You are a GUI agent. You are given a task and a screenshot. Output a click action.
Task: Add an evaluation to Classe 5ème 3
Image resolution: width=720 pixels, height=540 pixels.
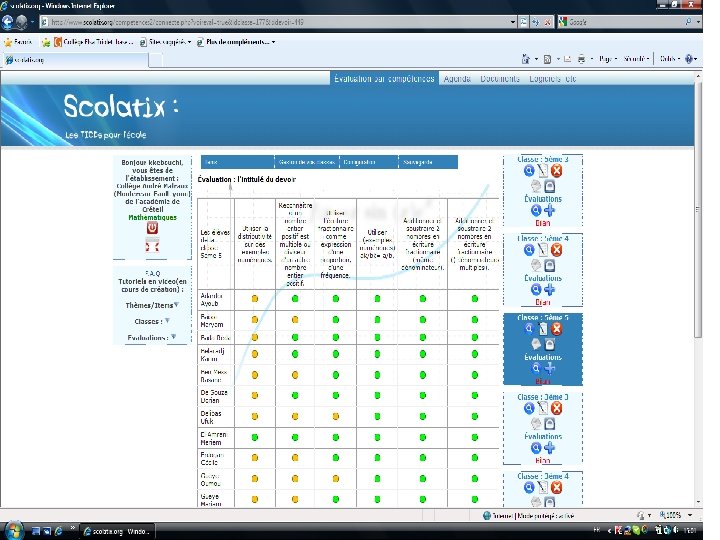pos(550,210)
